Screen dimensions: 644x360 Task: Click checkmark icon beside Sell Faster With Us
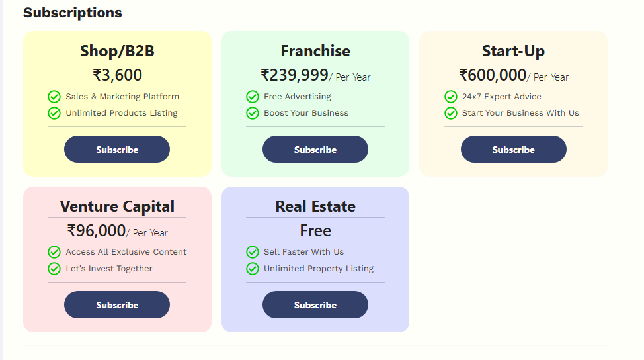click(x=253, y=252)
